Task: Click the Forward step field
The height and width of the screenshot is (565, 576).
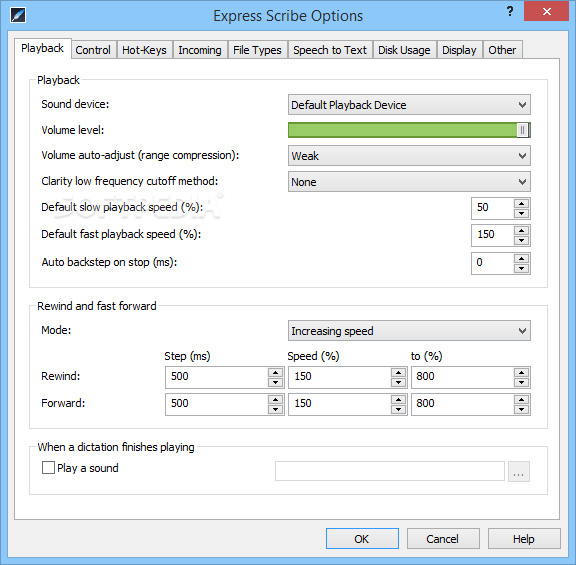Action: 217,404
